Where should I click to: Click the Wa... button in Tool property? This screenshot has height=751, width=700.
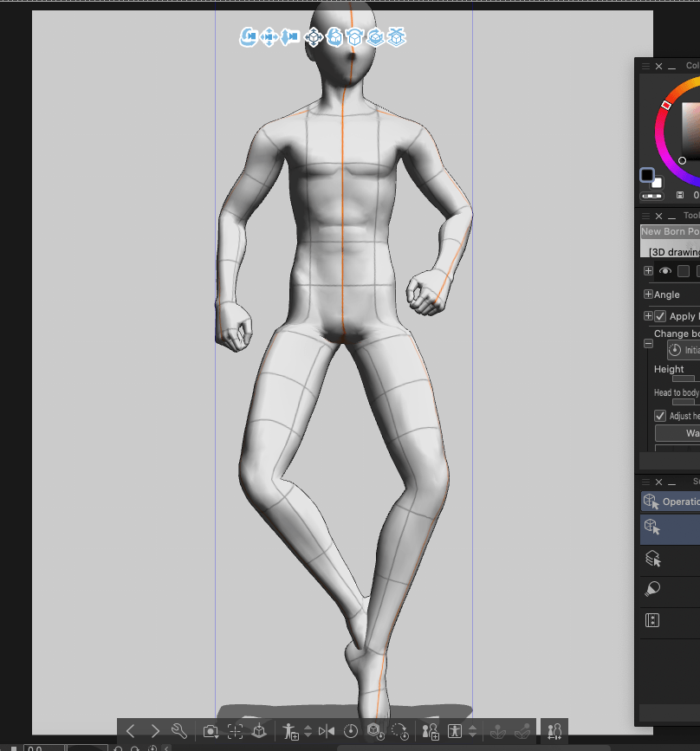coord(677,433)
